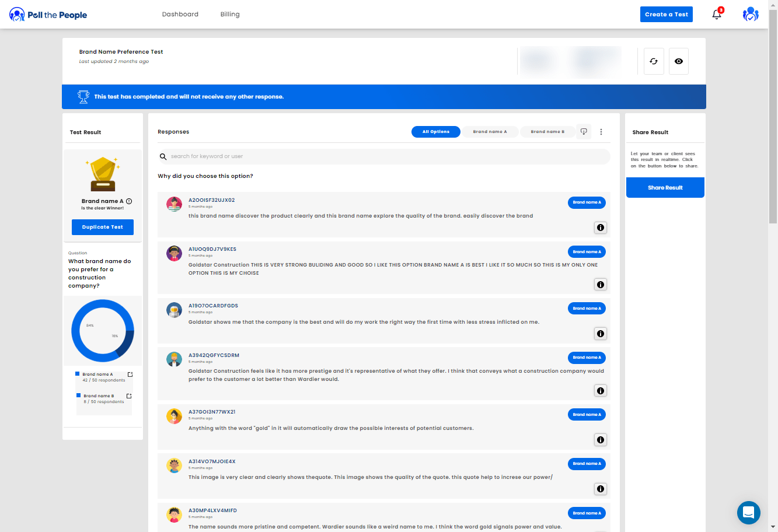Go to the Dashboard page
Image resolution: width=778 pixels, height=532 pixels.
point(180,15)
